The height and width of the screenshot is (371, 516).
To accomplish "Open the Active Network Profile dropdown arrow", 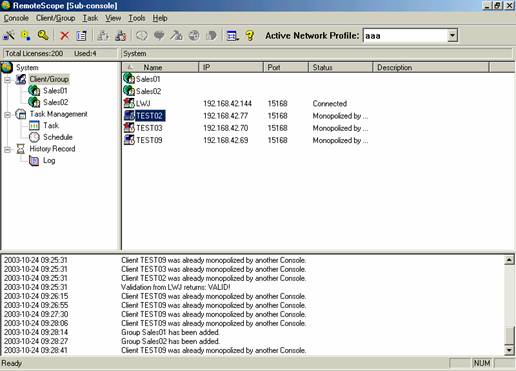I will pos(452,35).
